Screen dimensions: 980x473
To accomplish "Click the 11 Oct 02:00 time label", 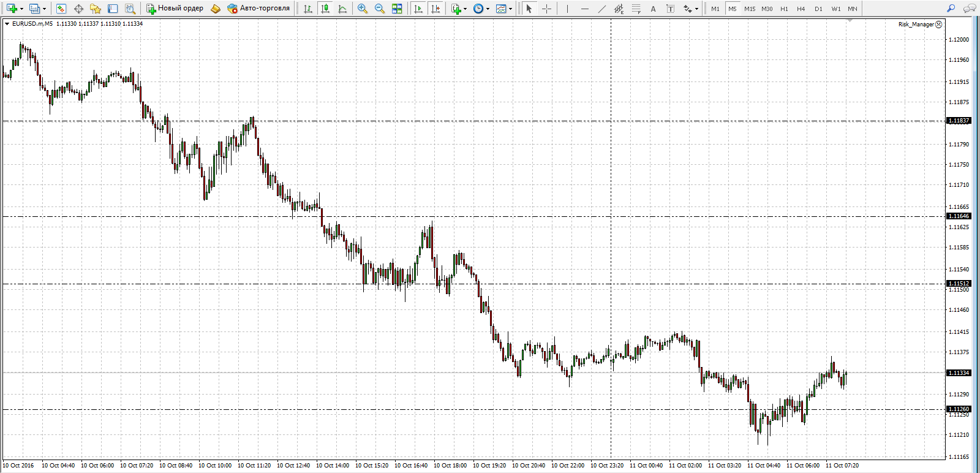I will click(685, 466).
